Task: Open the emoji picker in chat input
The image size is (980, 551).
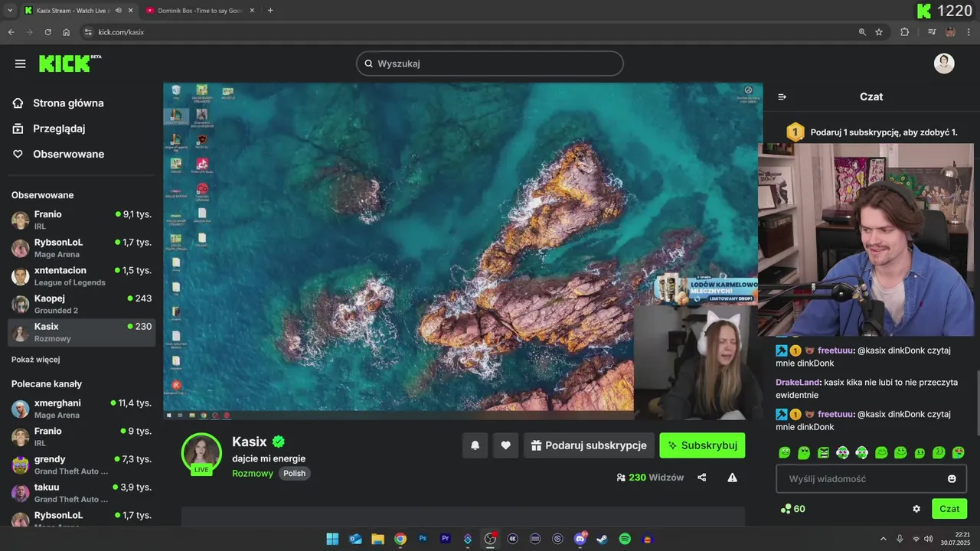Action: [952, 479]
